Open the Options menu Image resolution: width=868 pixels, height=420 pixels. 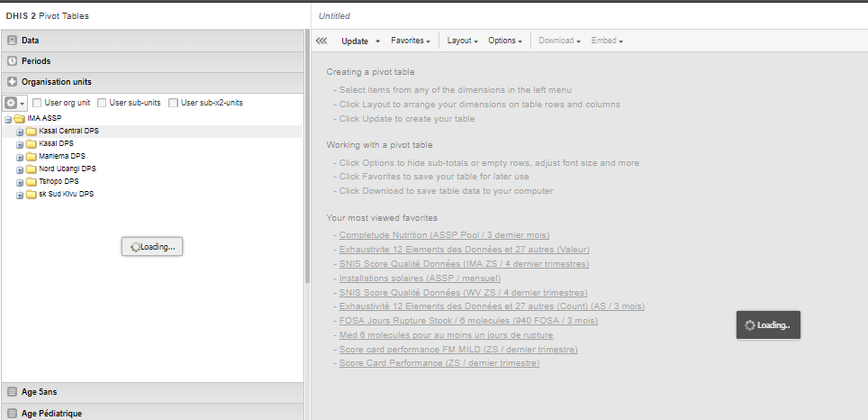click(505, 41)
